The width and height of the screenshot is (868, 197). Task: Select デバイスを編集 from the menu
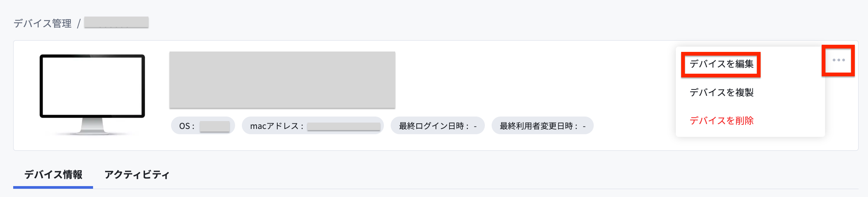pos(721,64)
